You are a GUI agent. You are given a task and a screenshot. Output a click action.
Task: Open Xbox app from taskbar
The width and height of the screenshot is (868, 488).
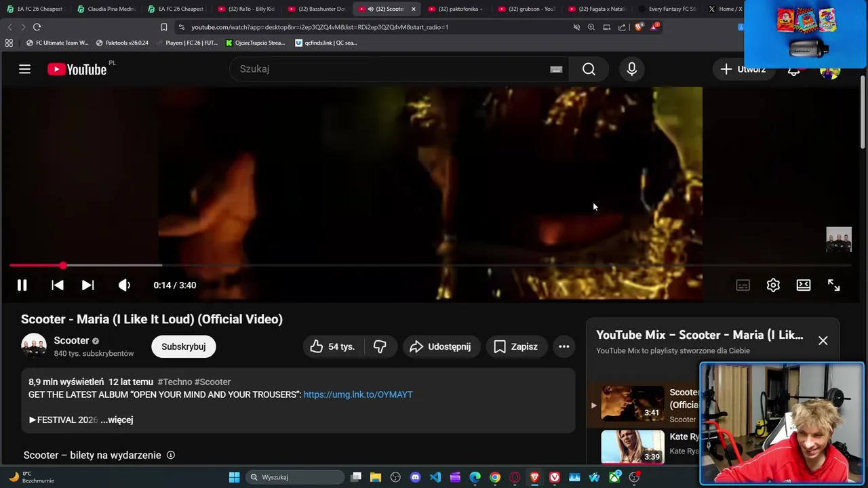[614, 477]
